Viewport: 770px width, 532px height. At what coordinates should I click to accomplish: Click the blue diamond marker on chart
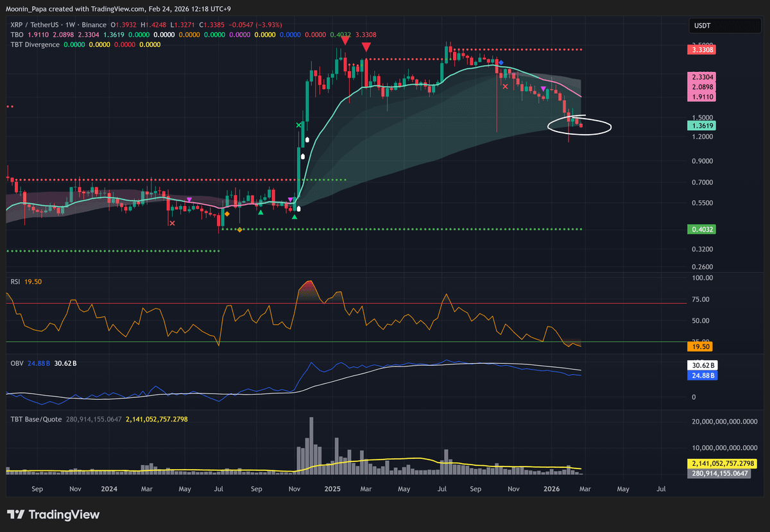pyautogui.click(x=501, y=62)
